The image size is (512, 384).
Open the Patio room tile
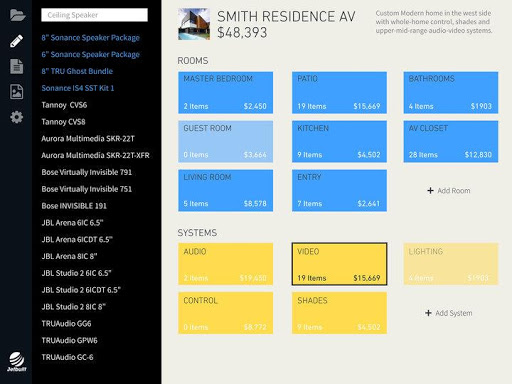(x=339, y=93)
